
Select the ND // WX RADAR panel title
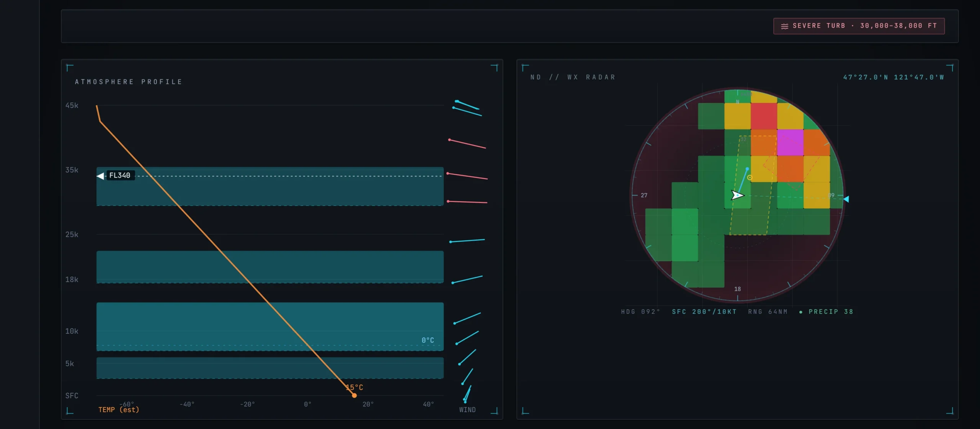pyautogui.click(x=573, y=77)
